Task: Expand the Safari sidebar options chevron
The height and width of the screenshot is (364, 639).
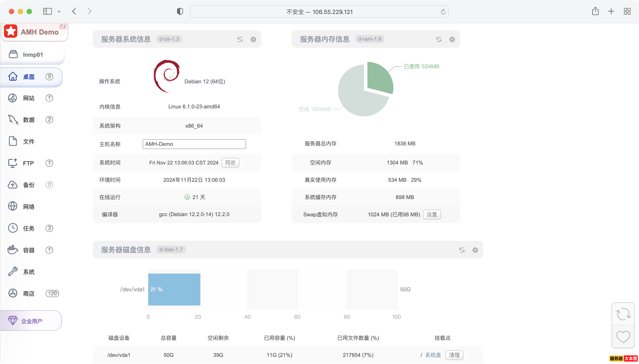Action: pyautogui.click(x=59, y=12)
